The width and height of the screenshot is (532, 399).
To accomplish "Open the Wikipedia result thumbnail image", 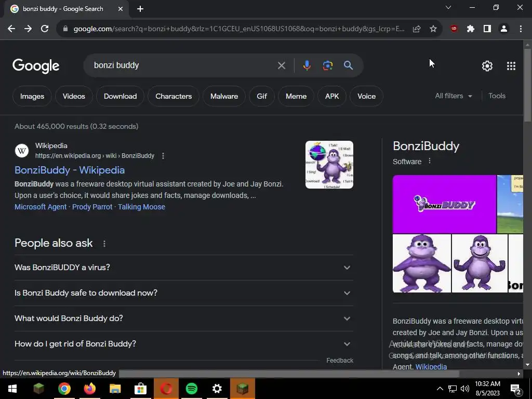I will coord(329,165).
